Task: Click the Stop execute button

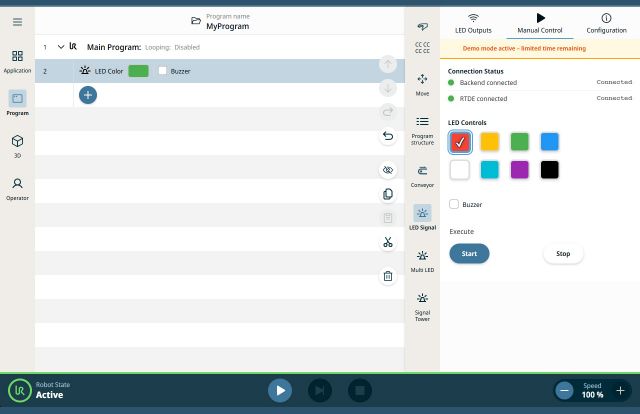Action: click(x=563, y=254)
